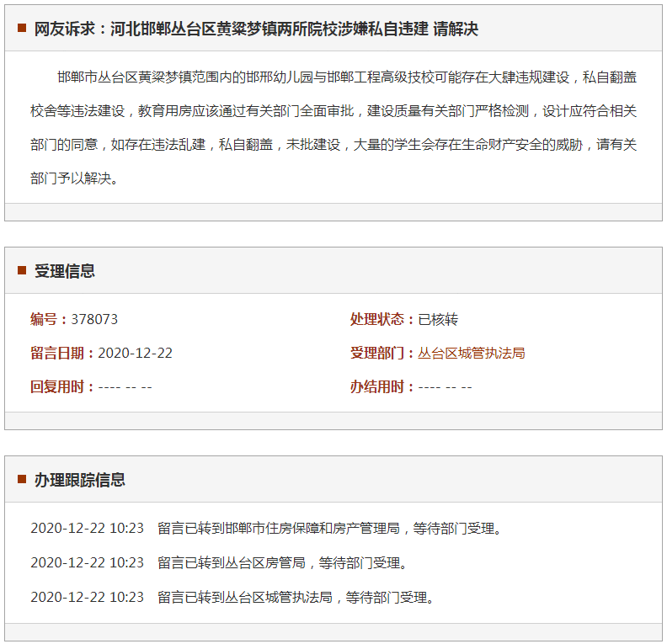This screenshot has width=667, height=644.
Task: Click the 受理部门 label
Action: (382, 354)
